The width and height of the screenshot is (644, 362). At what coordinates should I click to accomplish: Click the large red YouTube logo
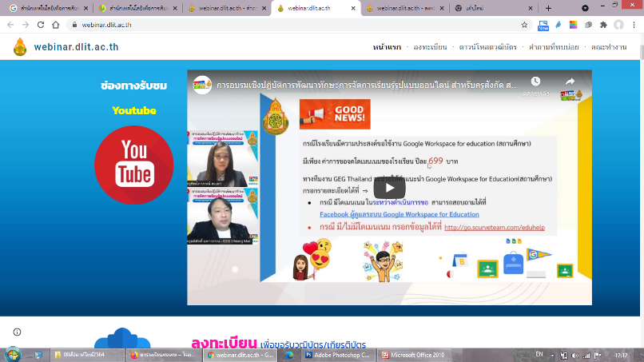134,165
